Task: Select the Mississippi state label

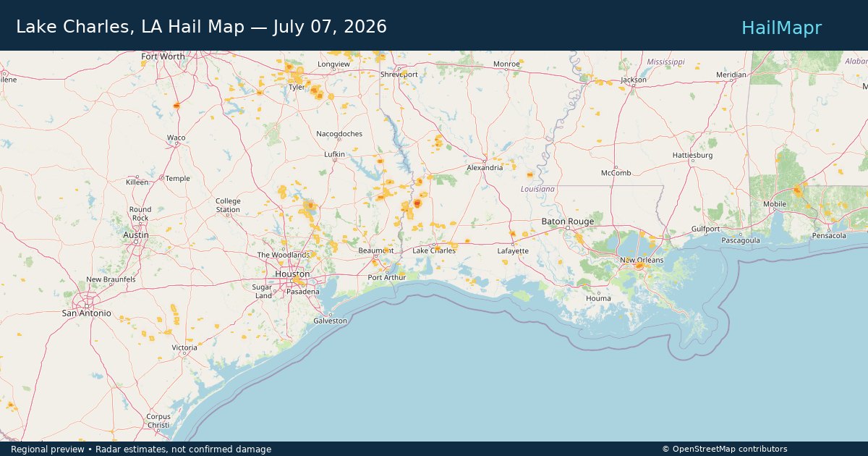Action: click(665, 62)
